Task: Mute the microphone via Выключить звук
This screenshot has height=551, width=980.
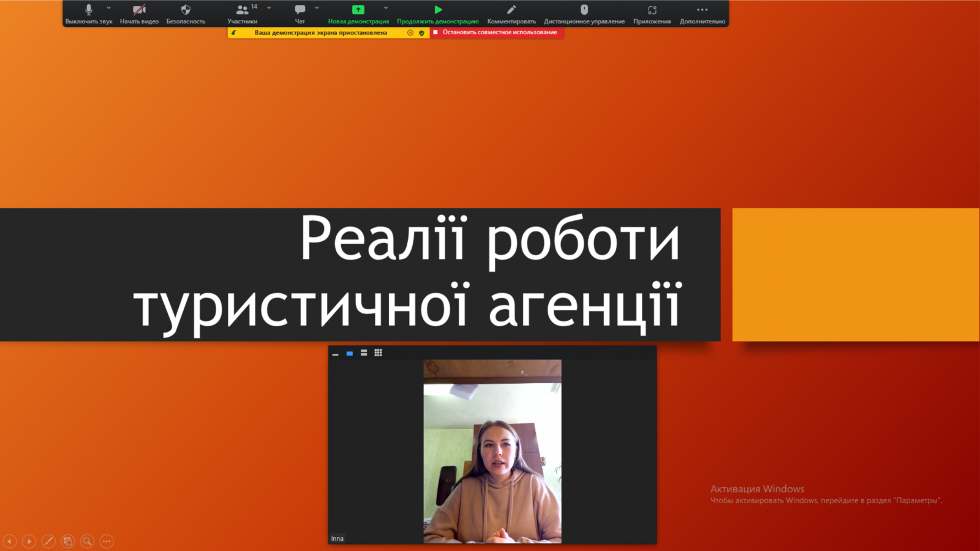Action: pyautogui.click(x=88, y=13)
